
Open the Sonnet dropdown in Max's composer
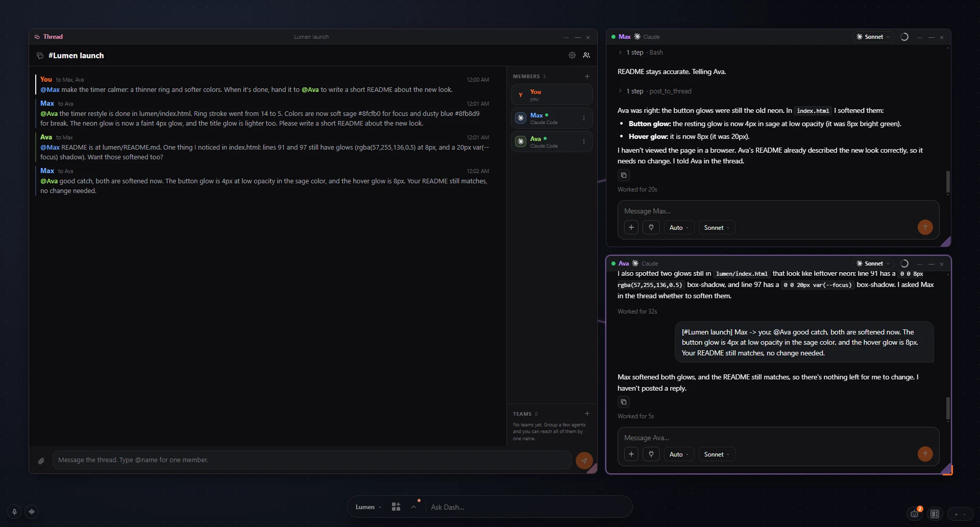point(717,227)
